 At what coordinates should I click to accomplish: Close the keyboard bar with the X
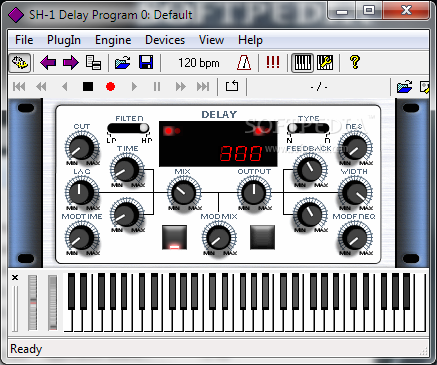click(x=15, y=277)
